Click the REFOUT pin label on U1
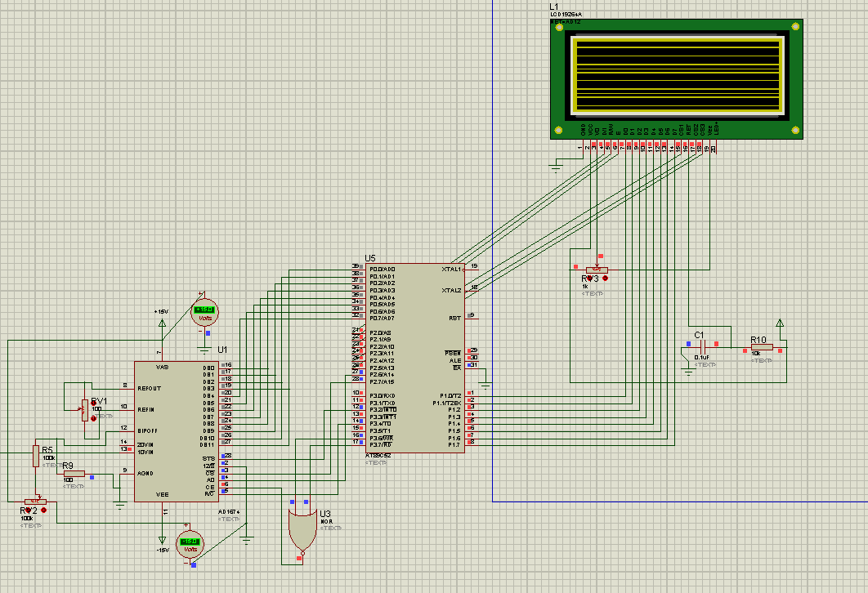The image size is (868, 593). tap(150, 388)
